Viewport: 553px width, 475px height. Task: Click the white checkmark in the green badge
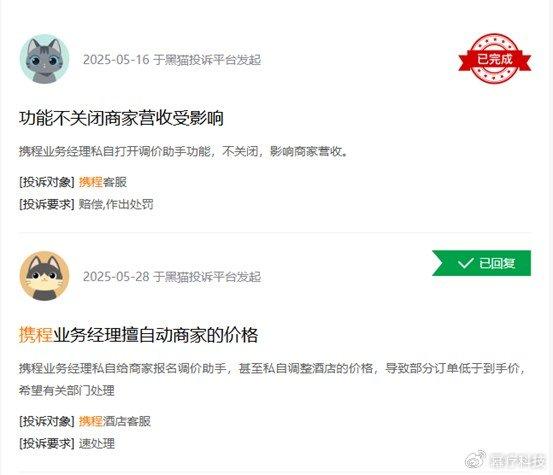(x=465, y=263)
